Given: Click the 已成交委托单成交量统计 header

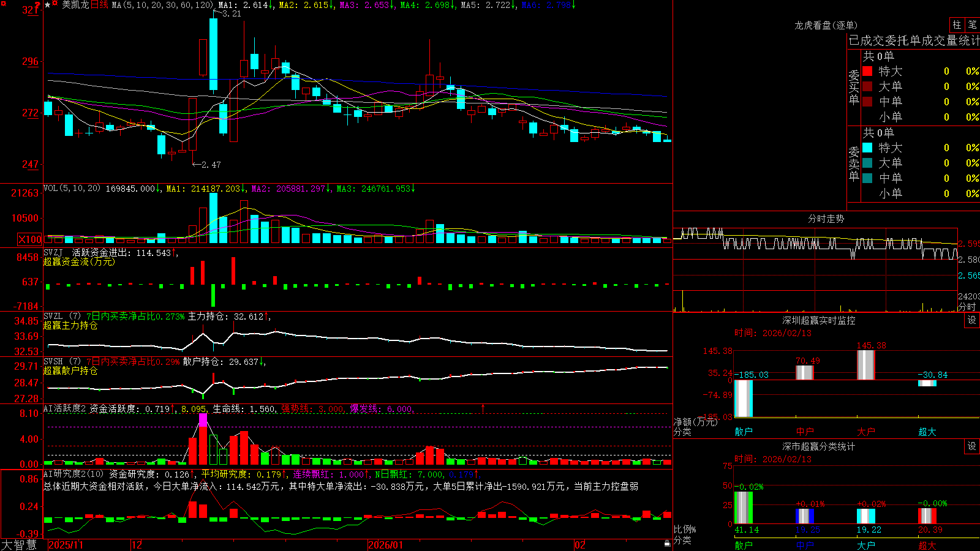Looking at the screenshot, I should 914,40.
